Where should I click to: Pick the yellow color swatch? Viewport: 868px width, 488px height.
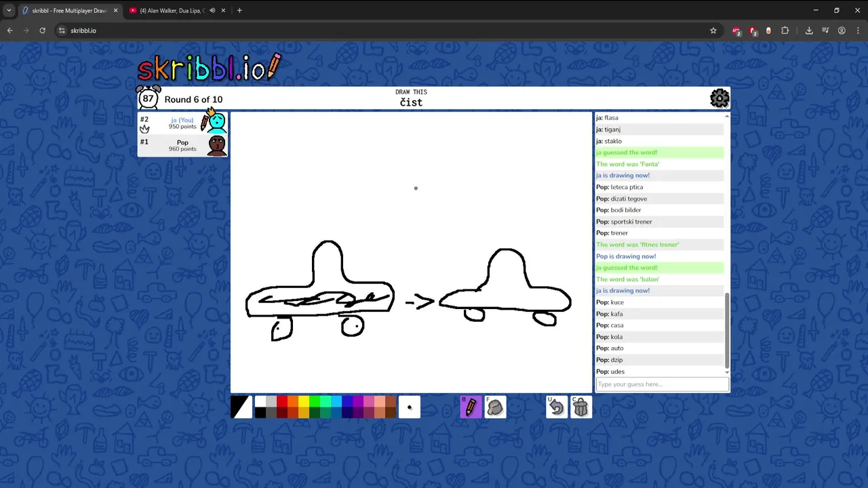tap(304, 402)
